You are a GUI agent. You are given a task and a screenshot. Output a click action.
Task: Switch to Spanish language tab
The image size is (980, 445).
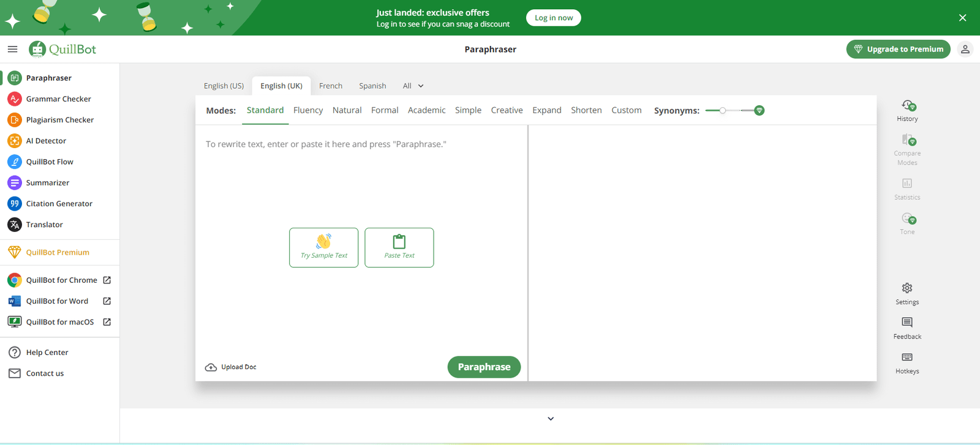click(372, 86)
